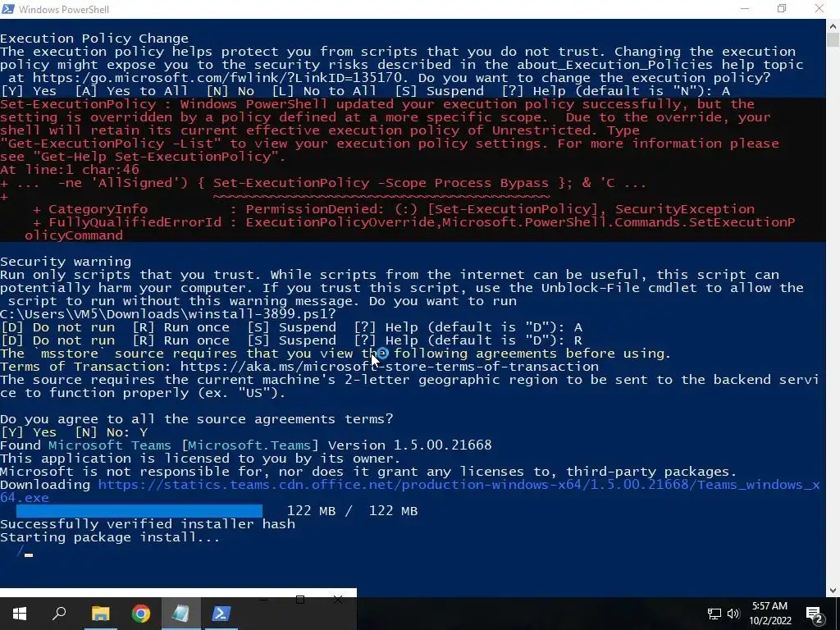The width and height of the screenshot is (840, 630).
Task: Click 'Starting package install...' line
Action: [110, 537]
